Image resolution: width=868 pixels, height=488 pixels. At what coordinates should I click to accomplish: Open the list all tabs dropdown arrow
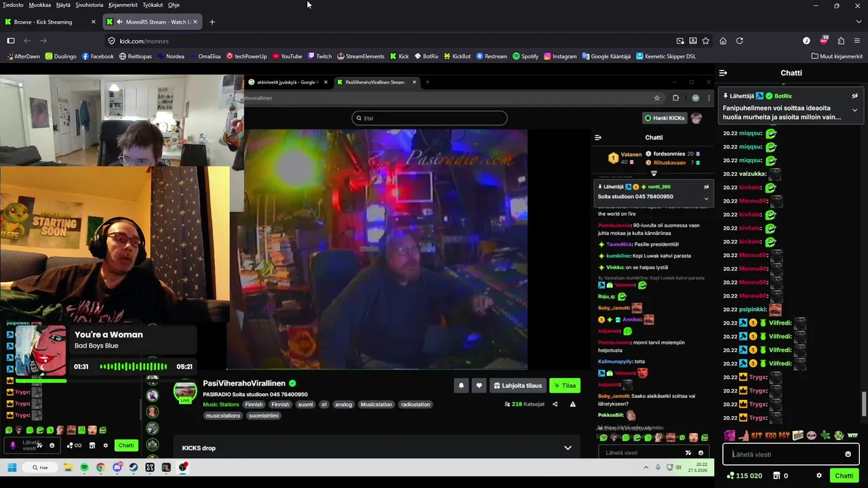pyautogui.click(x=859, y=22)
